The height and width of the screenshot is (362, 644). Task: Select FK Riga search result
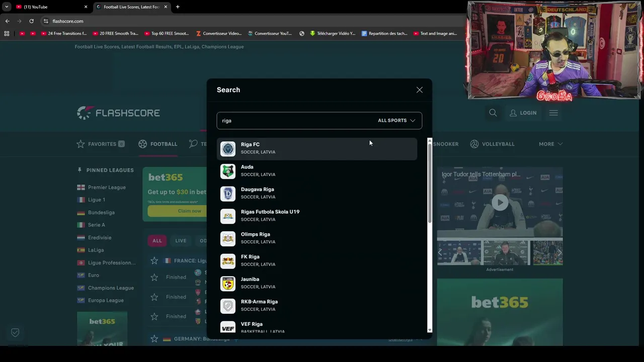click(317, 261)
